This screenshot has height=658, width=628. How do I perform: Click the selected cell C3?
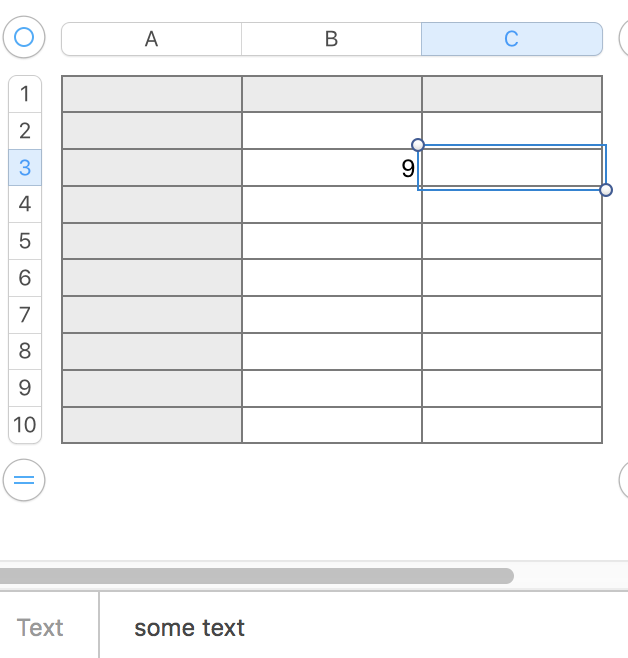pos(511,168)
